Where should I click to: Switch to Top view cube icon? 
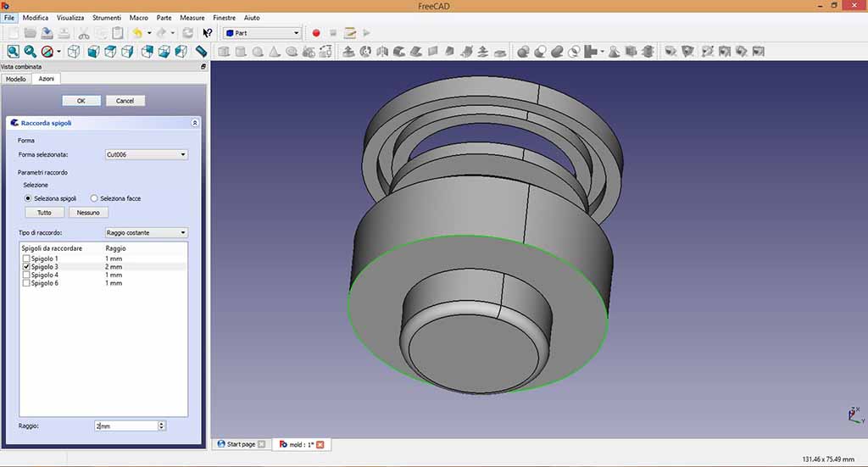[x=111, y=52]
